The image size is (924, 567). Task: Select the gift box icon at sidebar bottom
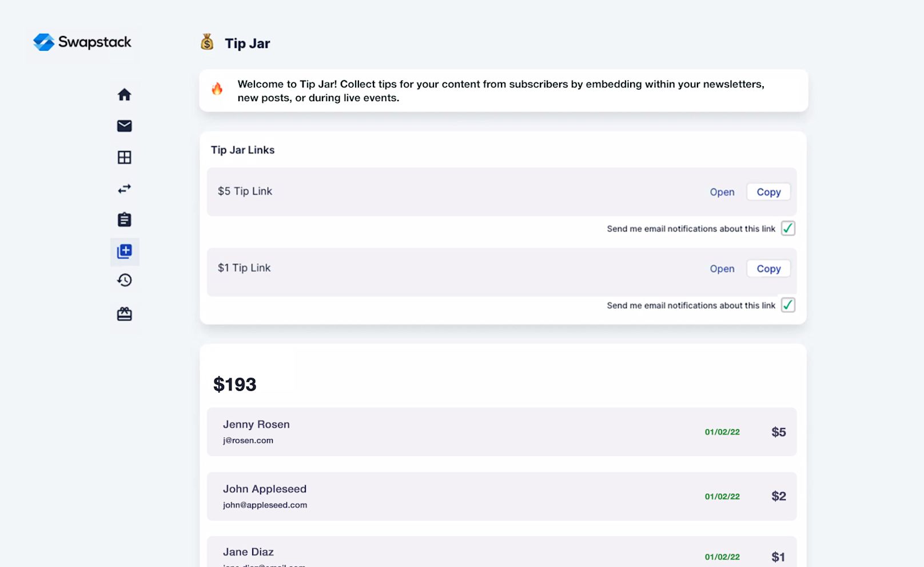point(124,314)
